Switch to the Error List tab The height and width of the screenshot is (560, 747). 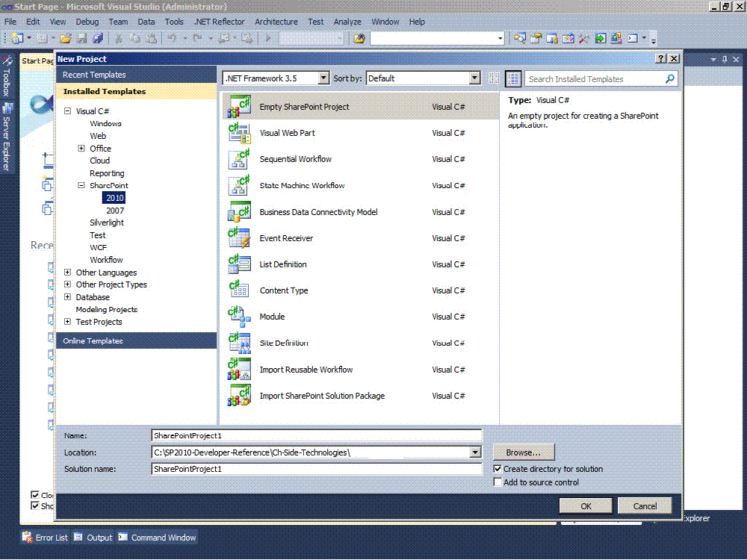[46, 537]
